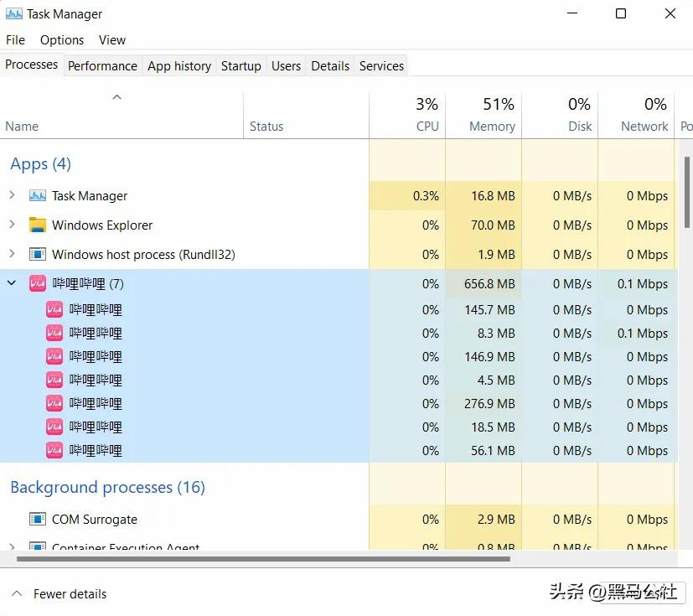Select the COM Surrogate process row
The height and width of the screenshot is (616, 693).
coord(339,520)
